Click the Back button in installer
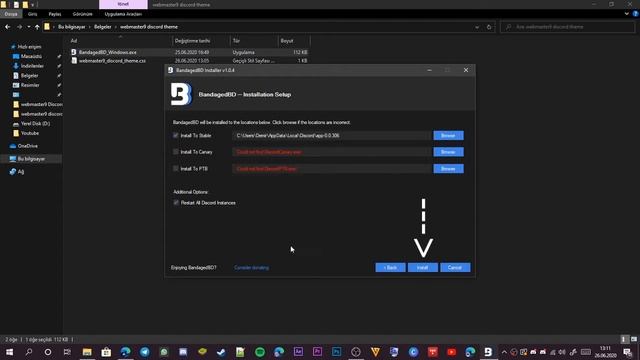Viewport: 640px width, 360px height. tap(390, 267)
